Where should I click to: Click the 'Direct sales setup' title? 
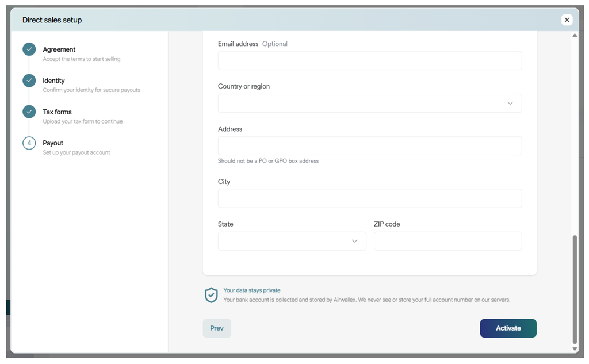[52, 20]
